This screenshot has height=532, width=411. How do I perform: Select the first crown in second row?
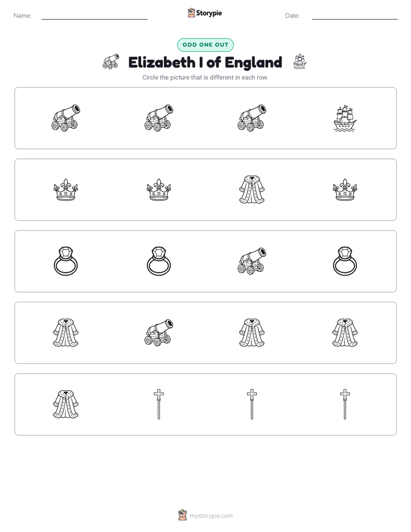[66, 189]
